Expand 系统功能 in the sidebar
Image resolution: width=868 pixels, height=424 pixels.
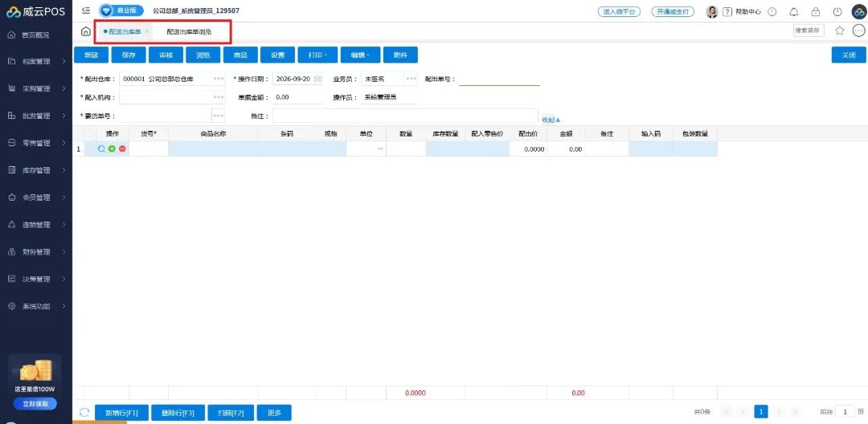coord(36,306)
